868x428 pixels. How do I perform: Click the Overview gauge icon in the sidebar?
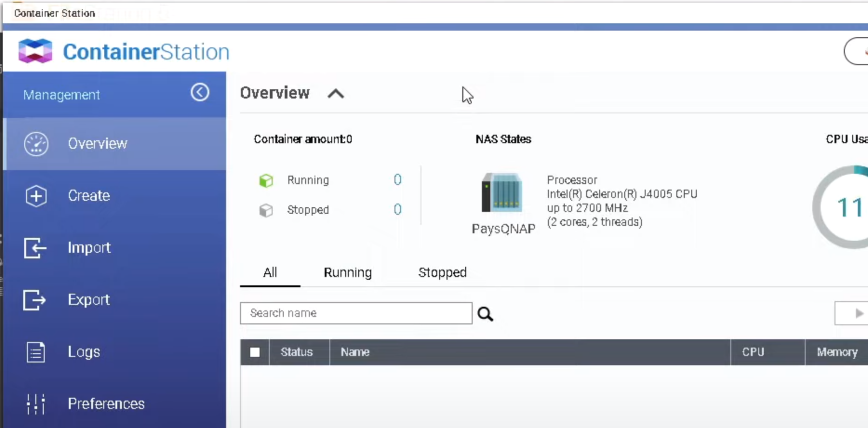(x=36, y=144)
